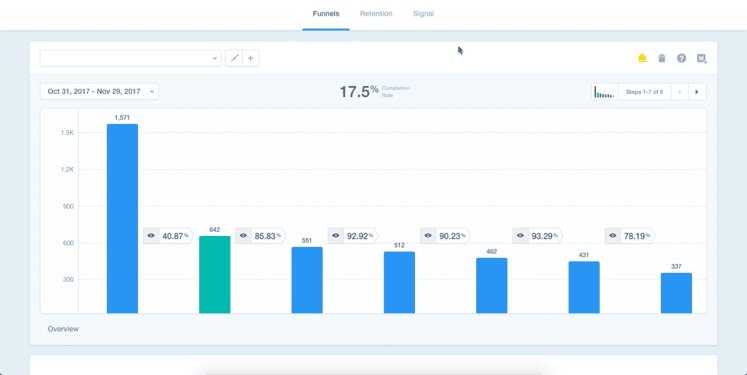Click the 78.19% conversion value
This screenshot has height=375, width=747.
tap(637, 235)
